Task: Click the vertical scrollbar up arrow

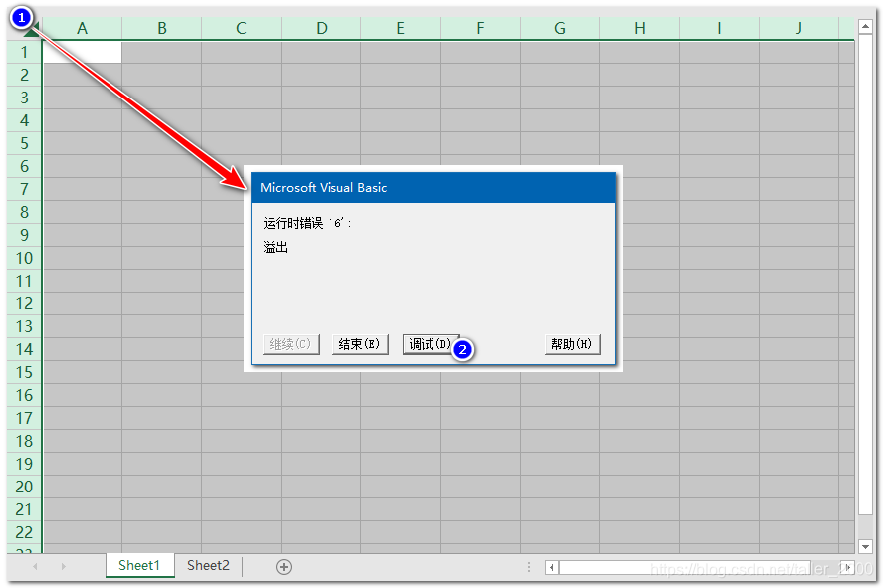Action: point(865,27)
